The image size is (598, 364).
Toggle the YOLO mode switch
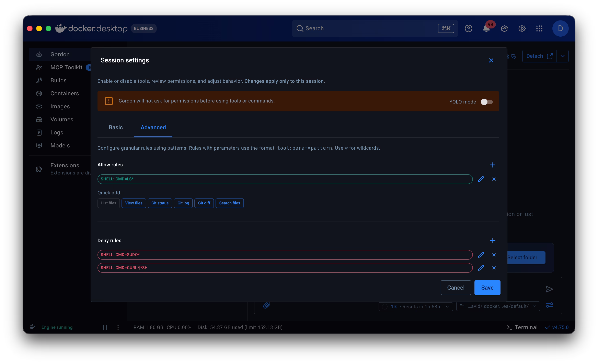tap(487, 102)
